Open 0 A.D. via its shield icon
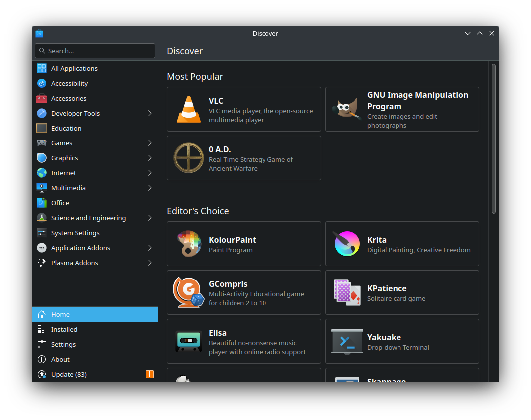The image size is (531, 420). coord(188,158)
